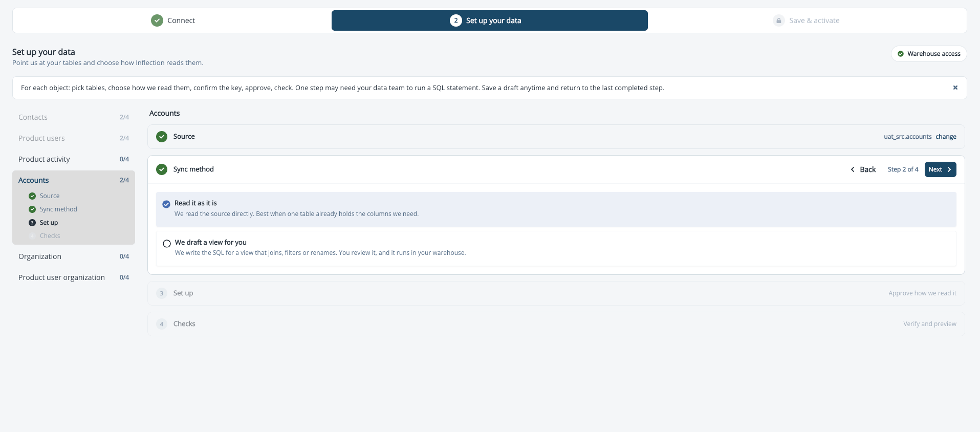This screenshot has width=980, height=432.
Task: Click the step 4 number badge beside Checks
Action: coord(162,324)
